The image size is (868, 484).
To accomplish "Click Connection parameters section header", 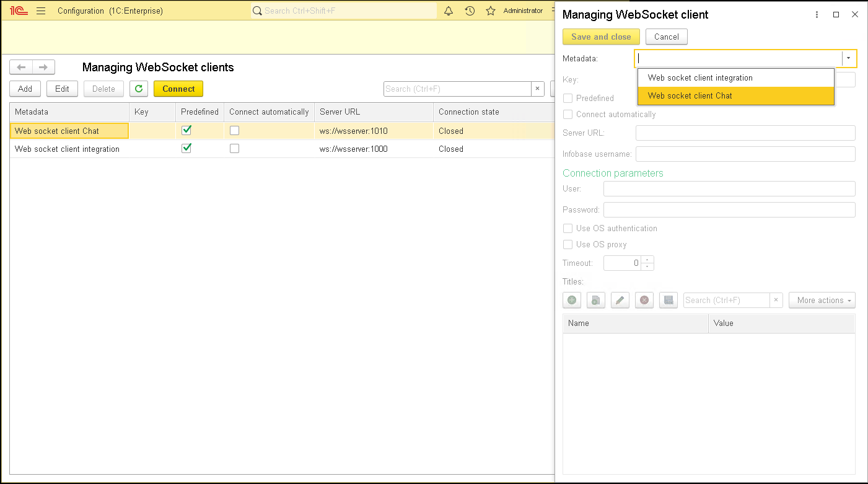I will point(613,173).
